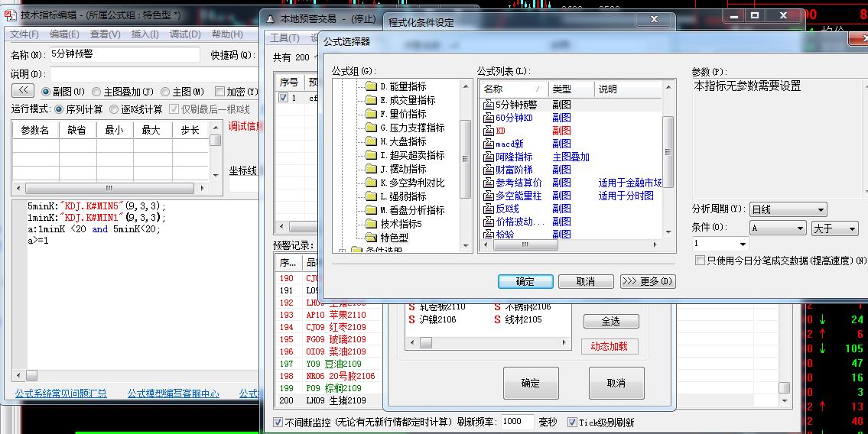Viewport: 868px width, 434px height.
Task: Select the 反K线 formula icon
Action: (x=488, y=209)
